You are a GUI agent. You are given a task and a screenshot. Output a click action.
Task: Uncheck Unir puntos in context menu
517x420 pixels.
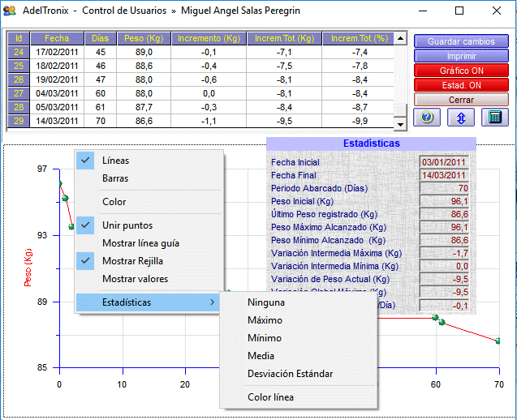tap(127, 225)
